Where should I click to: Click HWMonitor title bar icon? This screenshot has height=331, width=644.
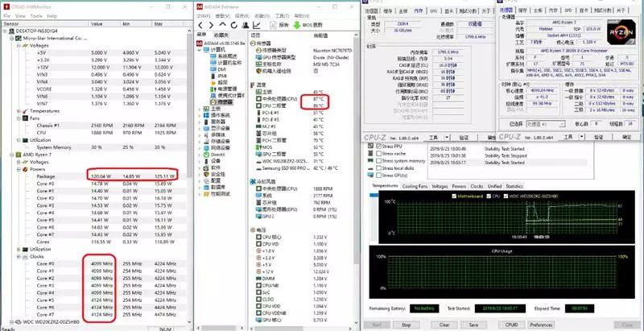tap(6, 6)
